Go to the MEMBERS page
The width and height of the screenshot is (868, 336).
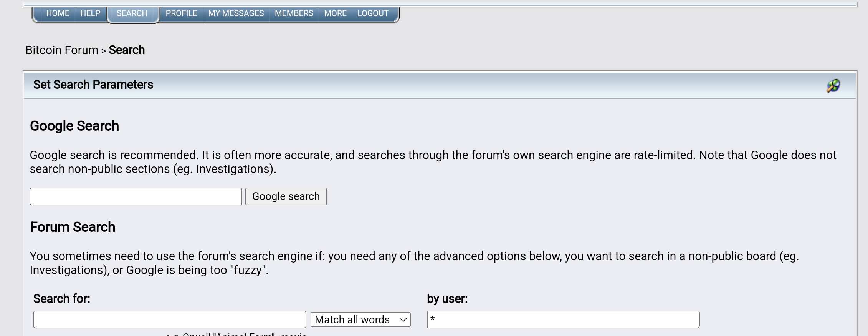coord(294,13)
